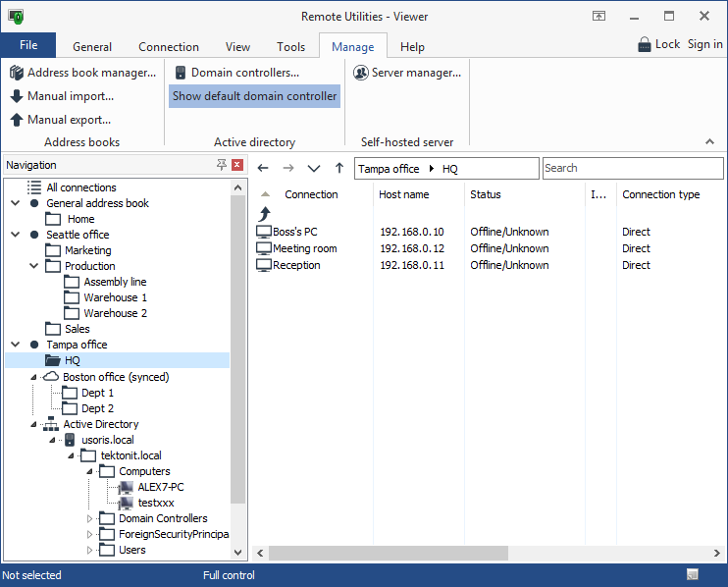Pin the Navigation pane
Viewport: 728px width, 587px height.
222,164
